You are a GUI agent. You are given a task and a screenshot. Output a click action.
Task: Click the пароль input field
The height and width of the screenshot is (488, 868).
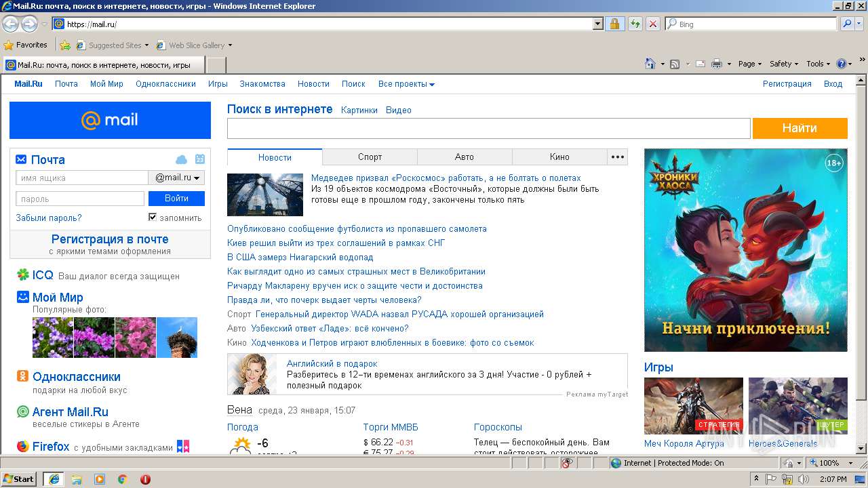[x=80, y=199]
